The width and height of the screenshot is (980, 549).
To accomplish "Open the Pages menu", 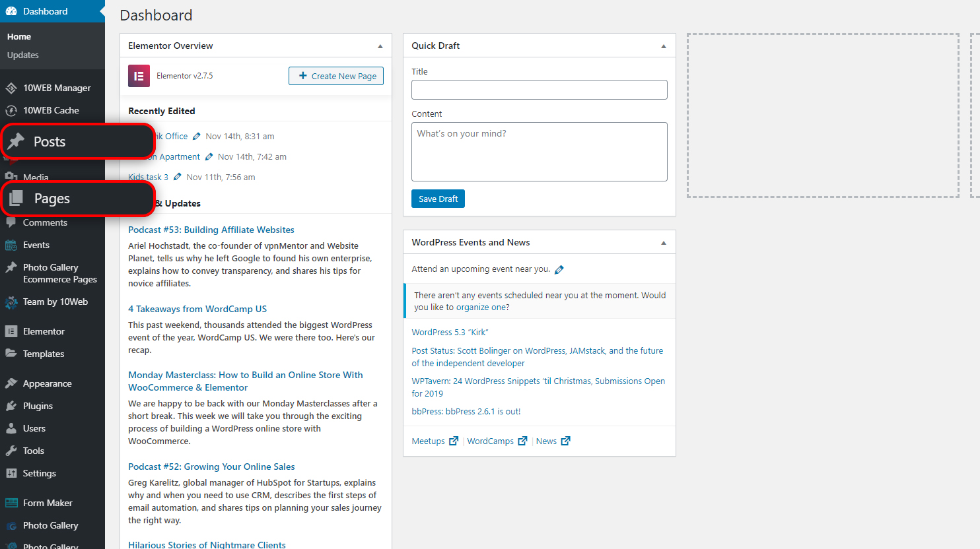I will pyautogui.click(x=78, y=199).
